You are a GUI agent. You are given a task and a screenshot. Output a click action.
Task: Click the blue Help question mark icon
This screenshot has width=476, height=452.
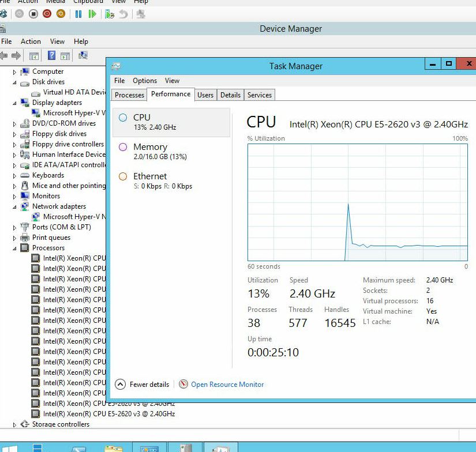point(51,55)
